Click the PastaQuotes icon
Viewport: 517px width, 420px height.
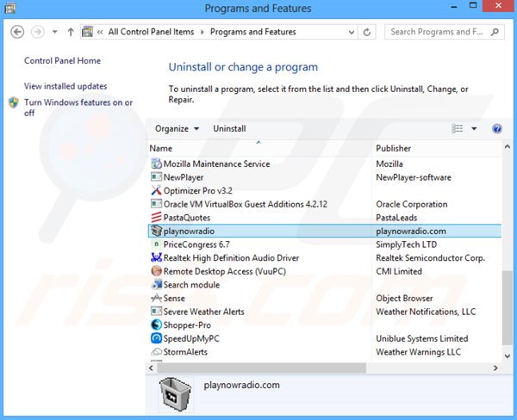pos(156,218)
